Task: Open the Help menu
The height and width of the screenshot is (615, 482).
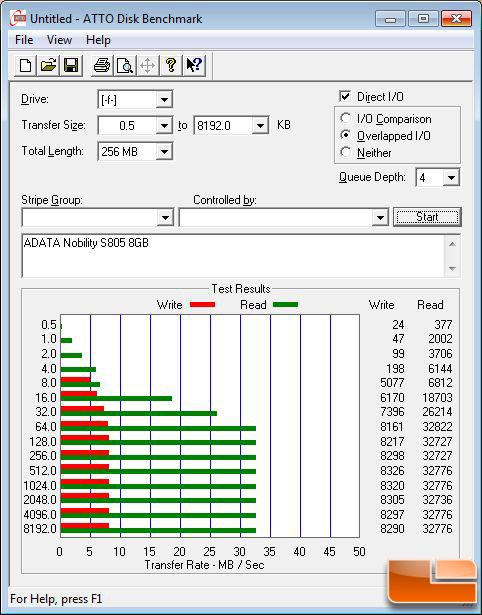Action: (98, 40)
